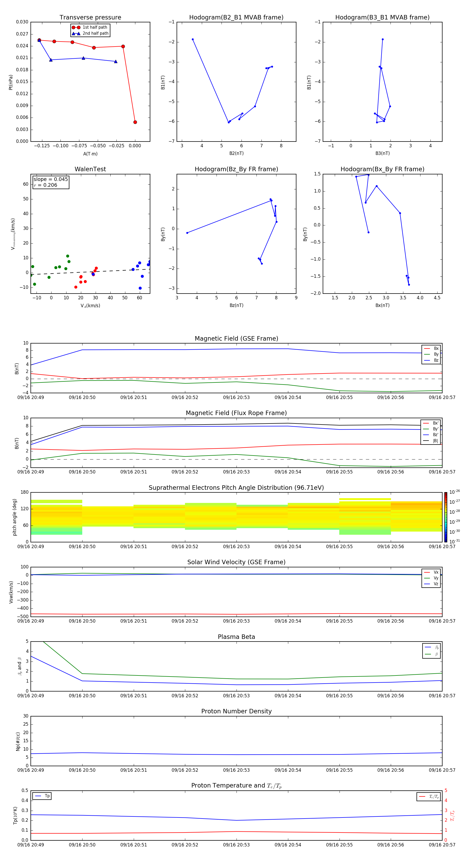Click the 'r = 0.206' annotation text
Screen dimensions: 473x868
45,185
